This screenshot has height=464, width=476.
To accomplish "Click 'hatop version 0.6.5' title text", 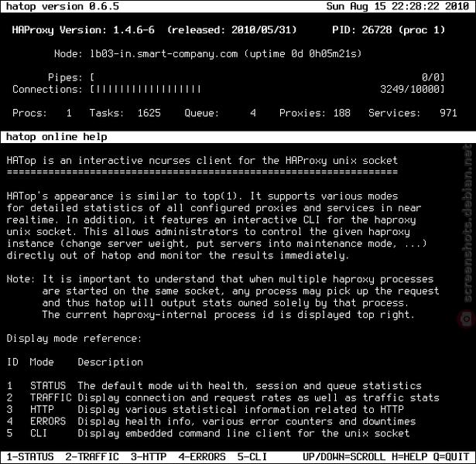I will coord(63,6).
